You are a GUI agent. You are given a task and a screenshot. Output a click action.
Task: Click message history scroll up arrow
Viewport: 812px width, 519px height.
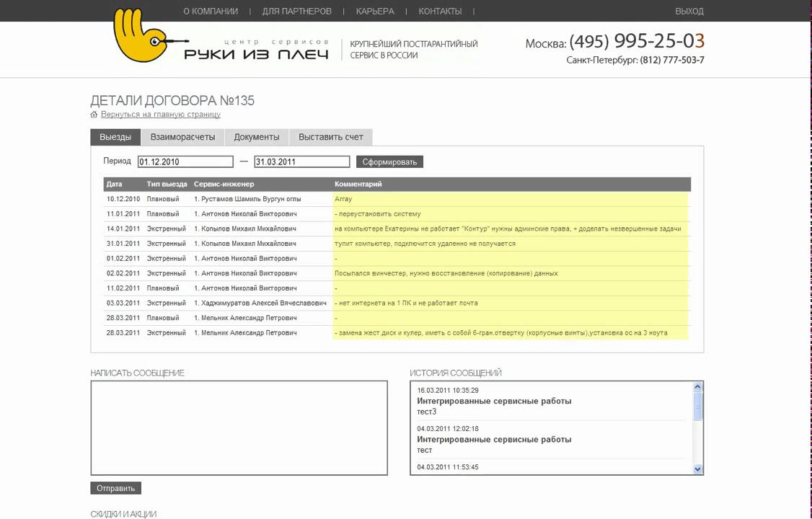point(697,386)
